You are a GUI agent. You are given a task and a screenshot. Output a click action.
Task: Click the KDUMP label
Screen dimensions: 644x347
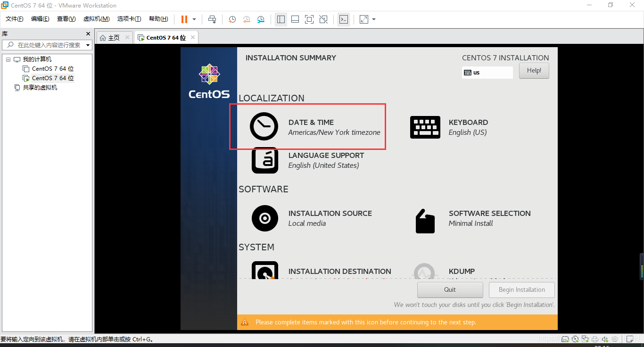pyautogui.click(x=462, y=271)
